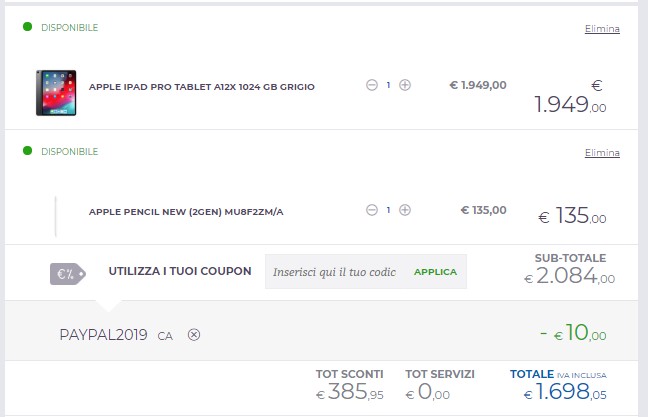The width and height of the screenshot is (648, 417).
Task: Decrease iPad Pro quantity with minus icon
Action: 372,85
